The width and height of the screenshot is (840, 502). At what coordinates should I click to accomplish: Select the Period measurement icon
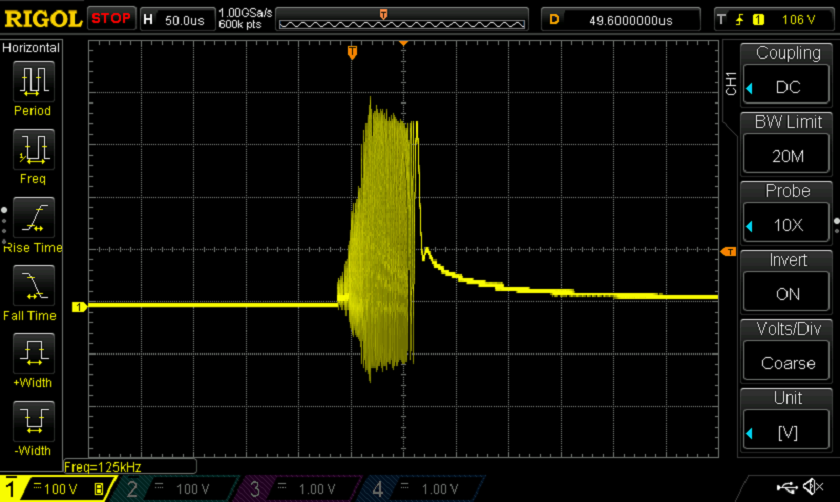click(x=33, y=80)
